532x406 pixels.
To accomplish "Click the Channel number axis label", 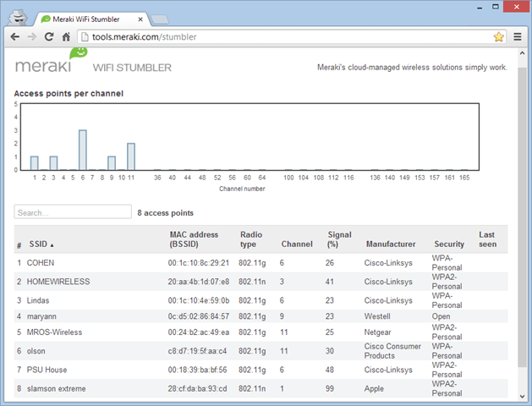I will click(x=242, y=189).
